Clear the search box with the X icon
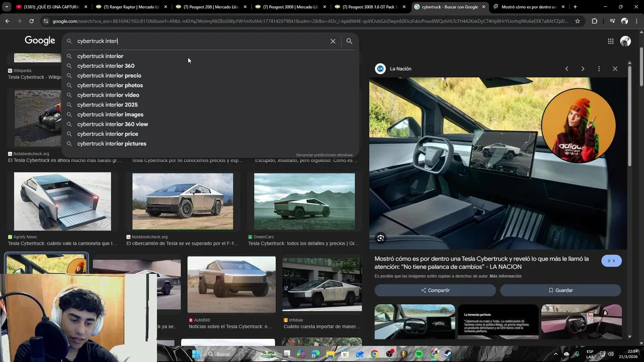This screenshot has width=644, height=362. pyautogui.click(x=333, y=41)
